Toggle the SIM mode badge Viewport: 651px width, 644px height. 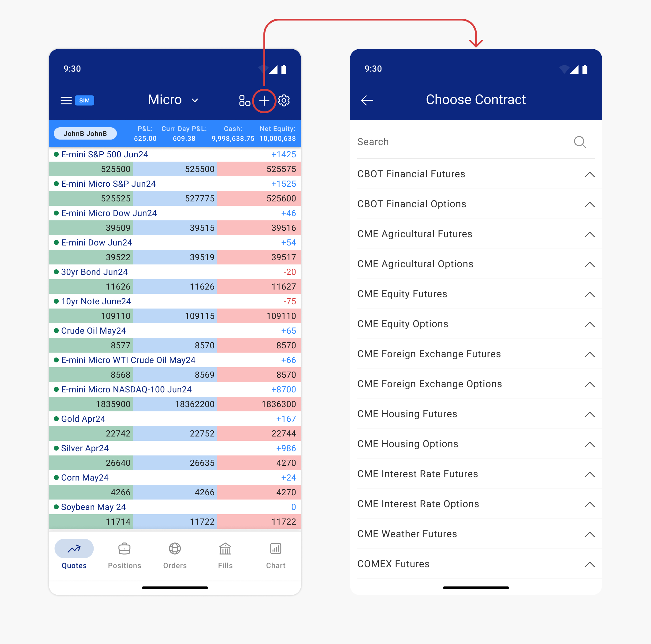coord(84,100)
